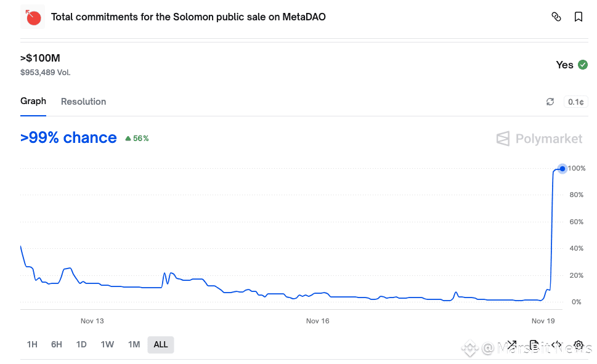
Task: Open the embed code icon
Action: point(556,345)
